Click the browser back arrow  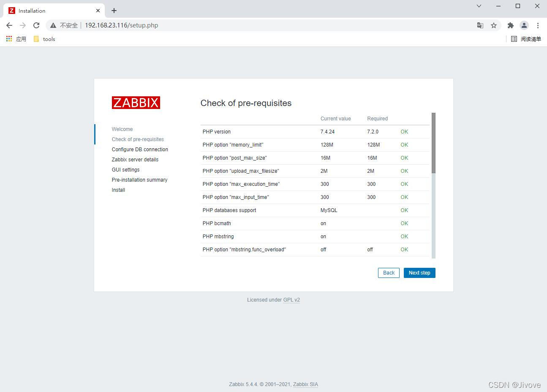[9, 25]
